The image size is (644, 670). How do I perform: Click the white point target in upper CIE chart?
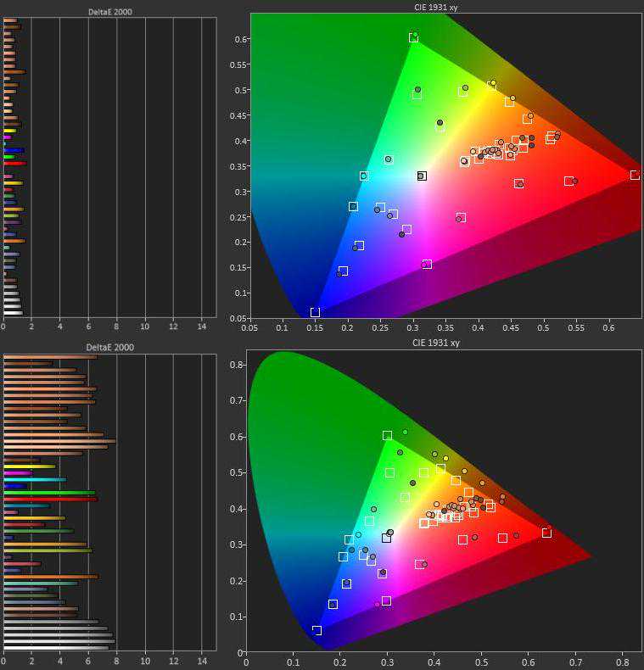[x=422, y=176]
